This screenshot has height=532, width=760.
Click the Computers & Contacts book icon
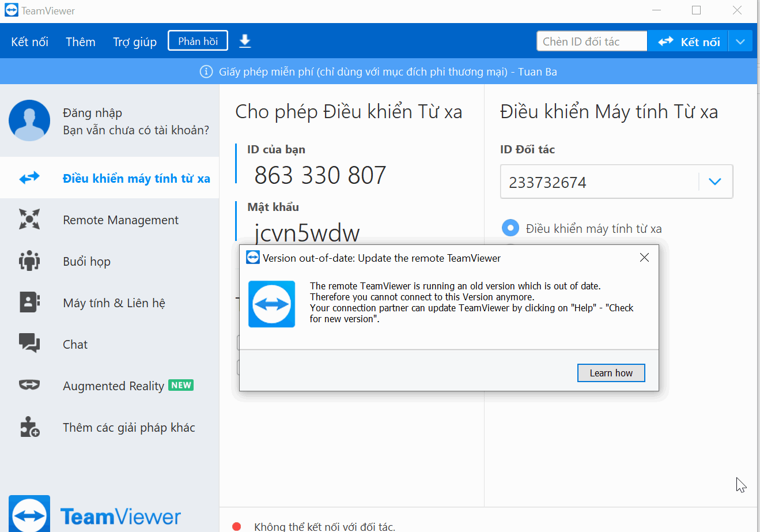click(x=29, y=302)
